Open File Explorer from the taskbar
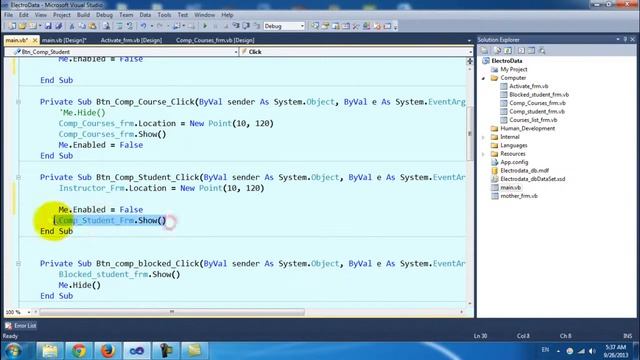 50,351
